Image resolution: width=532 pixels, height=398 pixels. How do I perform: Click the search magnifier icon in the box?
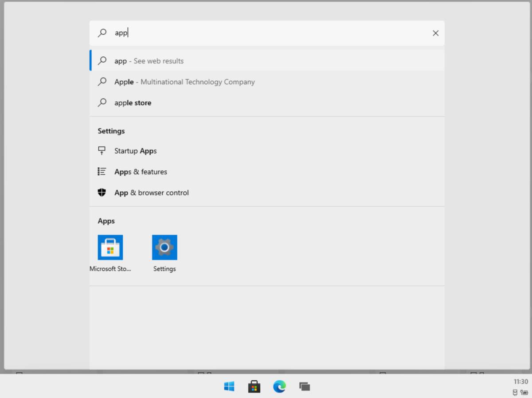click(x=102, y=33)
